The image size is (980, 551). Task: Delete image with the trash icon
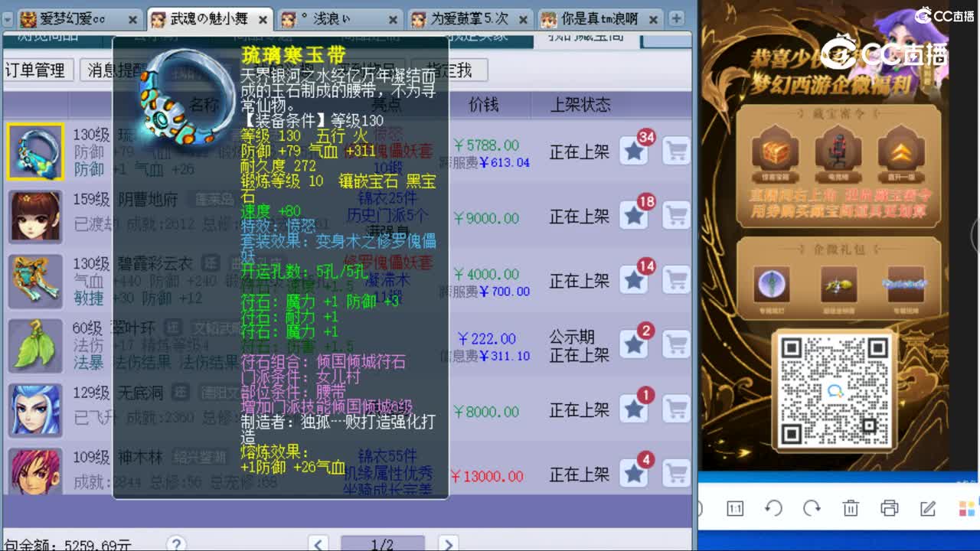pyautogui.click(x=850, y=508)
